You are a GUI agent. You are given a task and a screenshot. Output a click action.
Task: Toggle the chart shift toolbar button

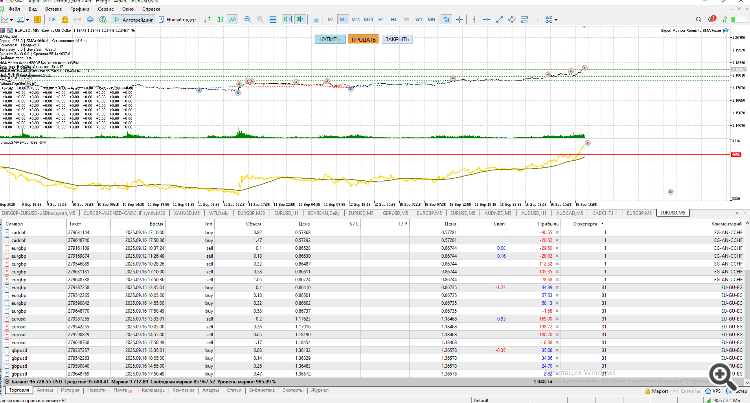(x=300, y=20)
